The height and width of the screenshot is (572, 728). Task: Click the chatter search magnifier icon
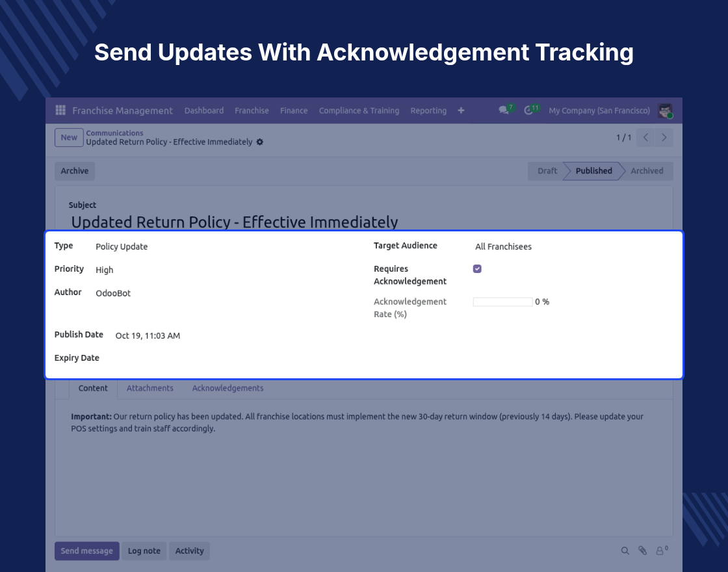[625, 551]
